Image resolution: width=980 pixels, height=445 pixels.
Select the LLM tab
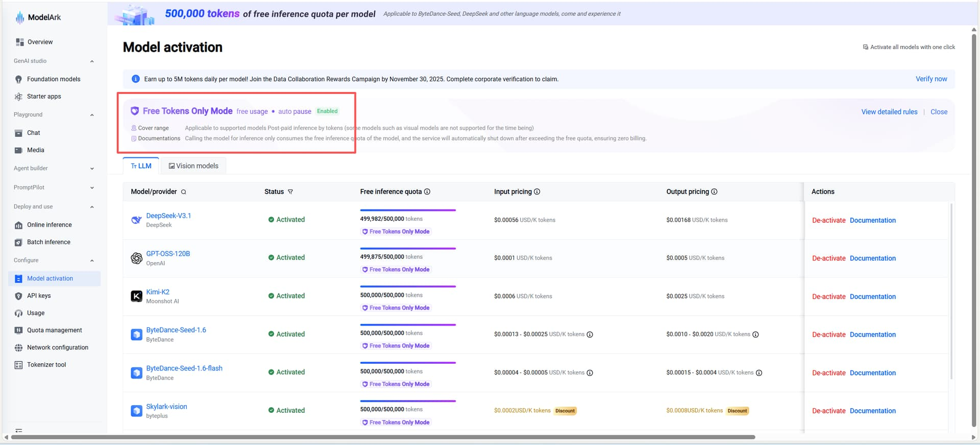tap(141, 166)
